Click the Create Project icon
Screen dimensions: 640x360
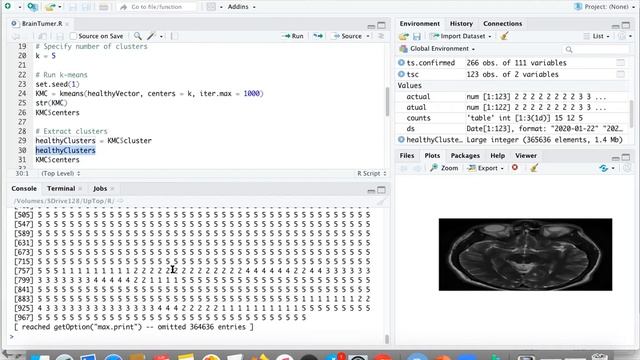[x=33, y=7]
